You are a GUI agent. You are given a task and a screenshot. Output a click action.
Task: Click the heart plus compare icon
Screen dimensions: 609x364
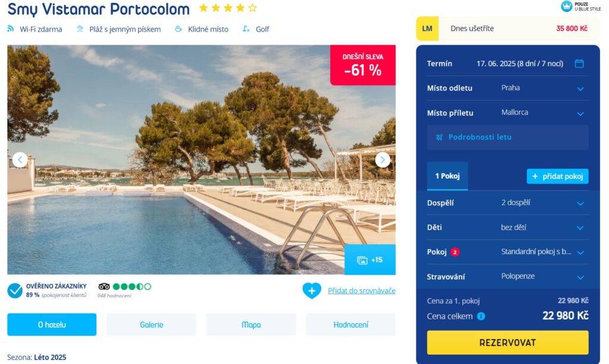pyautogui.click(x=312, y=290)
